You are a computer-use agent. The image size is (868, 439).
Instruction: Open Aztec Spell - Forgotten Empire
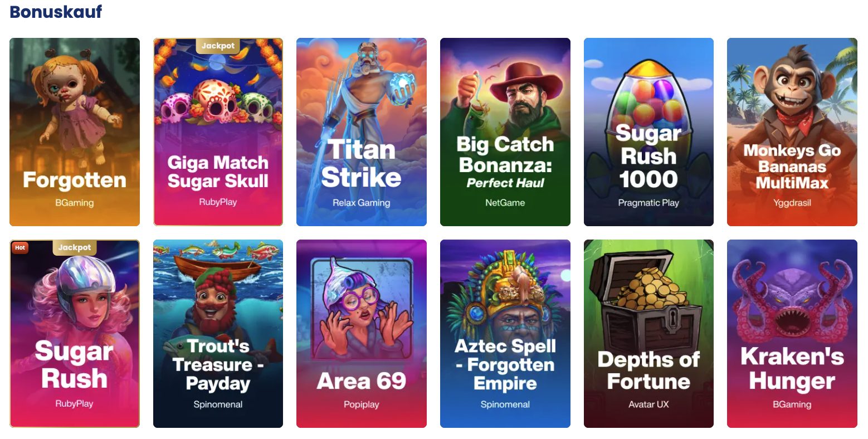[x=505, y=334]
